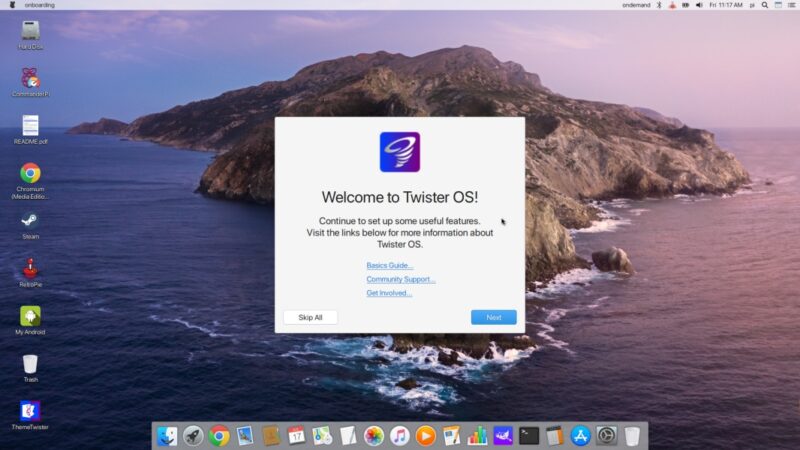Viewport: 800px width, 450px height.
Task: Click the Bluetooth icon in menu bar
Action: [x=659, y=5]
